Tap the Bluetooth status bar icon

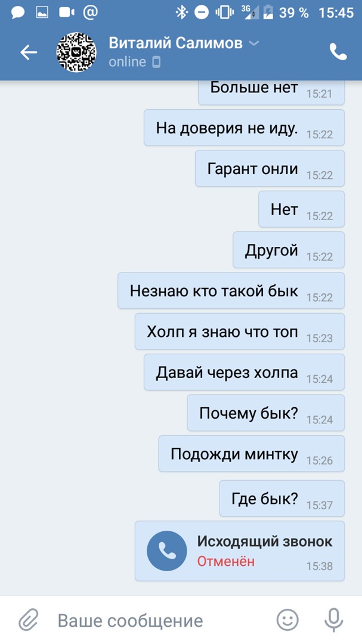pyautogui.click(x=181, y=13)
